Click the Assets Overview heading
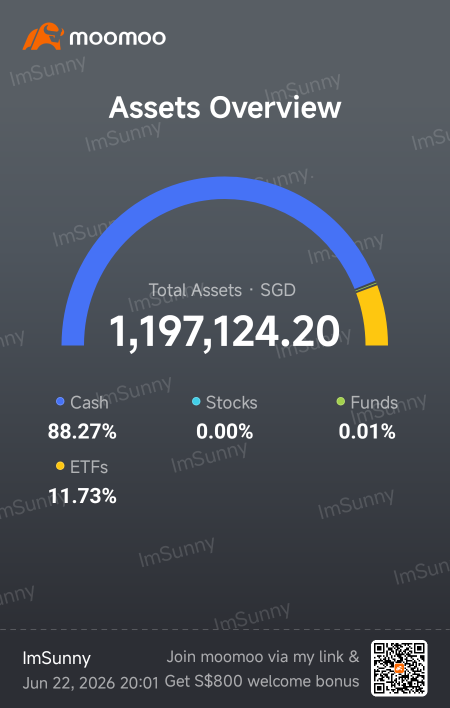Screen dimensions: 450x708 pyautogui.click(x=225, y=108)
